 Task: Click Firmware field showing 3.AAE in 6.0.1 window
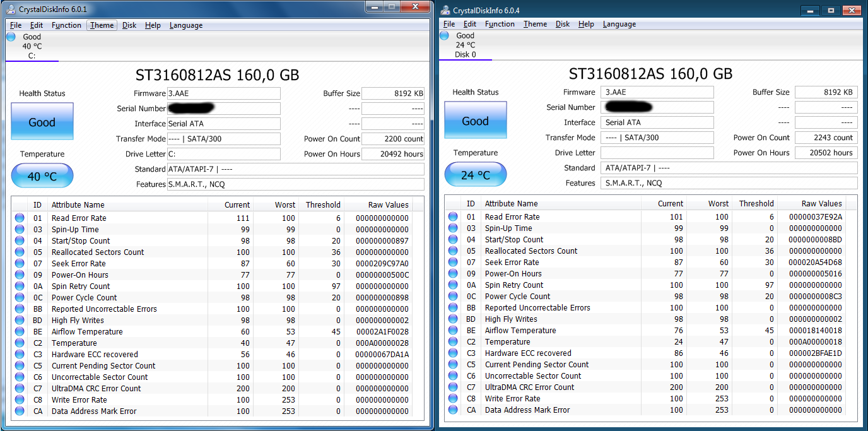224,93
